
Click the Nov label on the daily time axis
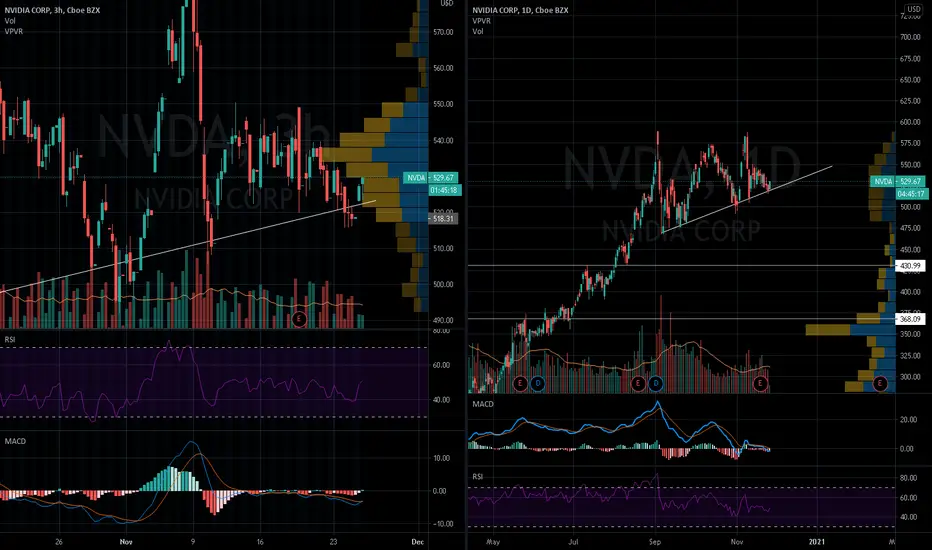pos(736,542)
